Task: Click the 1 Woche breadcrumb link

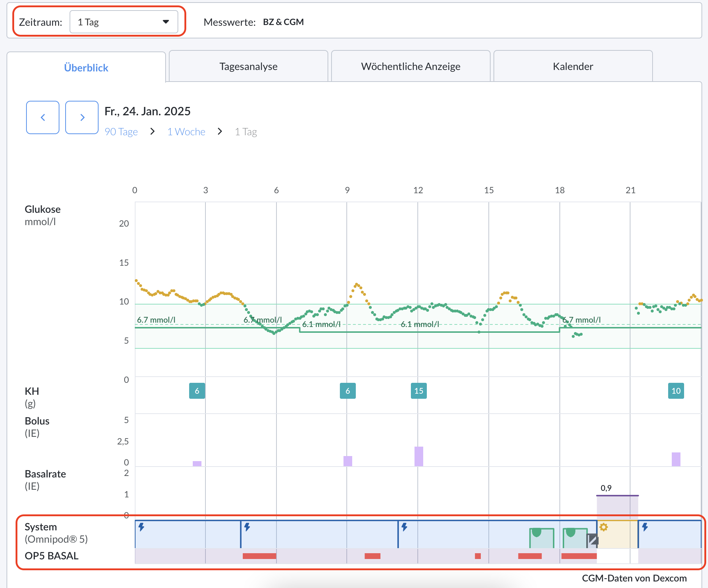Action: pyautogui.click(x=186, y=132)
